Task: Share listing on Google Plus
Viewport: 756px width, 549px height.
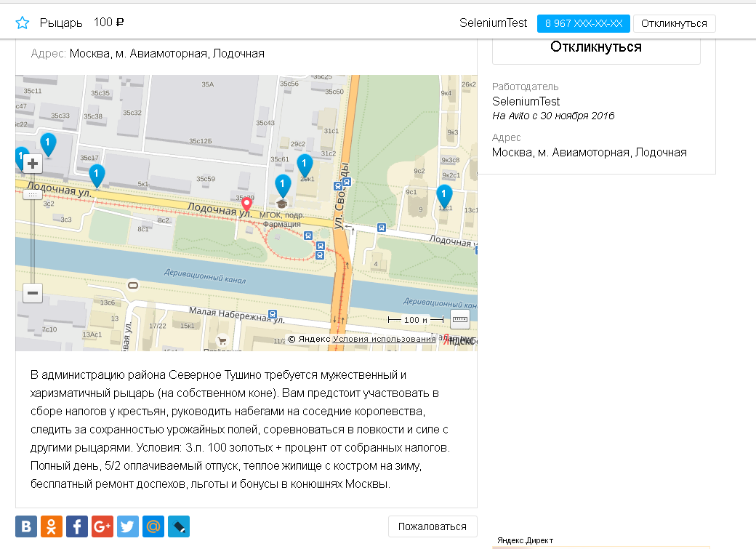Action: [102, 526]
